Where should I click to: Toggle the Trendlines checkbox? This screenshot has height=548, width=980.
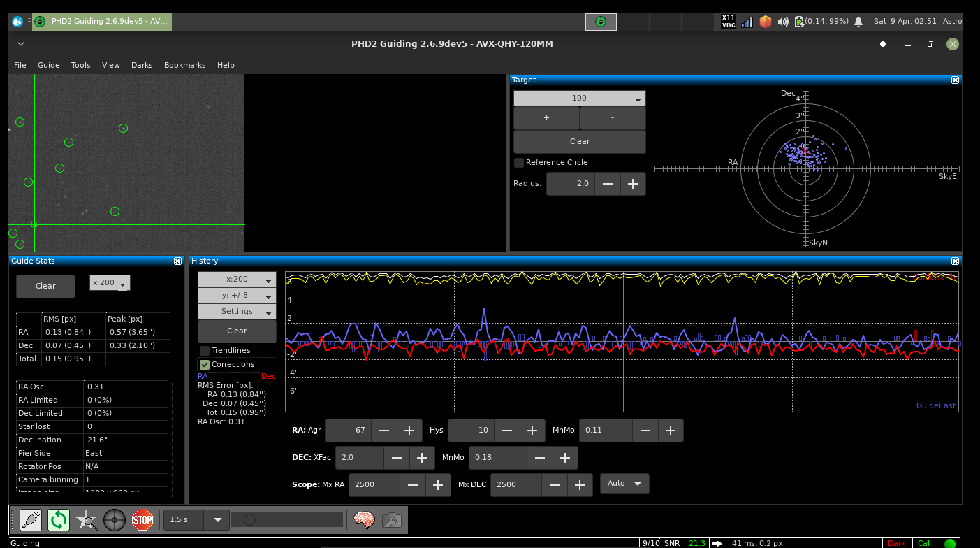(205, 351)
